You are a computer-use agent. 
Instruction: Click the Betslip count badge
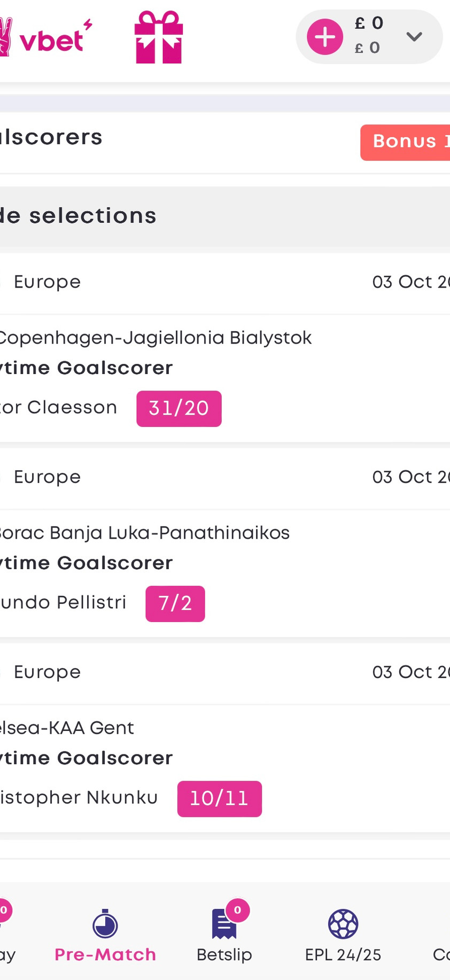pyautogui.click(x=238, y=911)
